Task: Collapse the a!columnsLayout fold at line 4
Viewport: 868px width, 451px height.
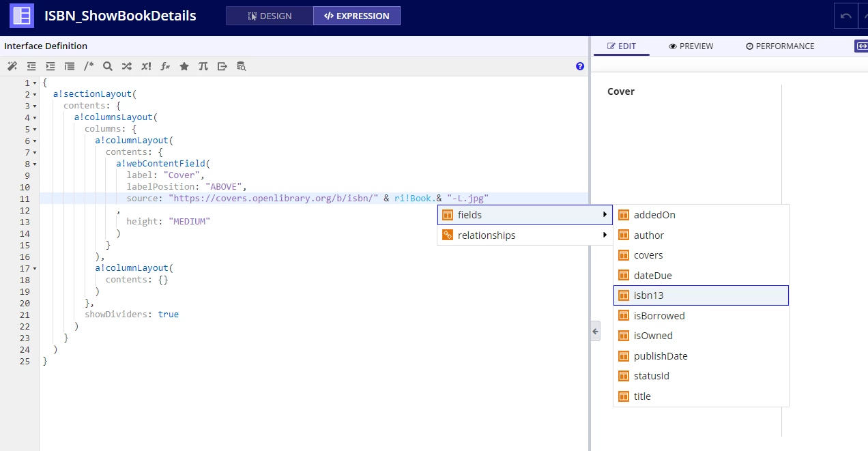Action: [35, 118]
